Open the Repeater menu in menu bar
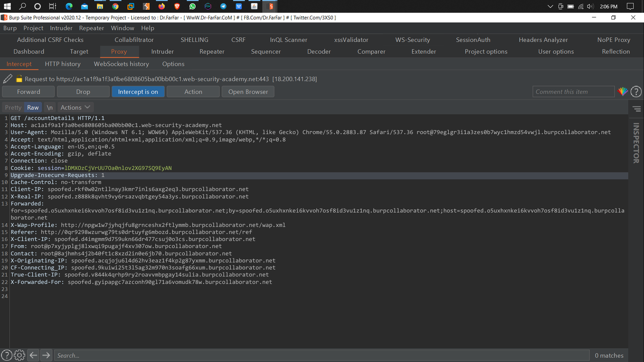 (x=91, y=28)
